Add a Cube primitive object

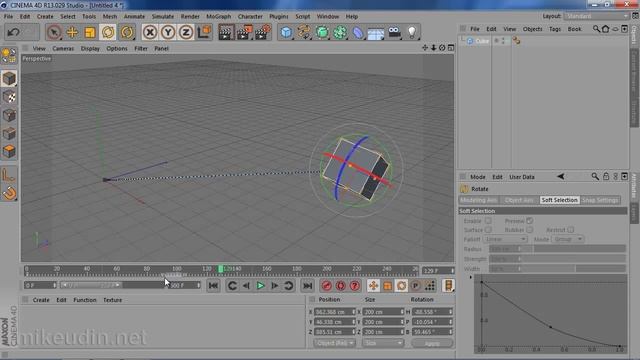point(286,32)
